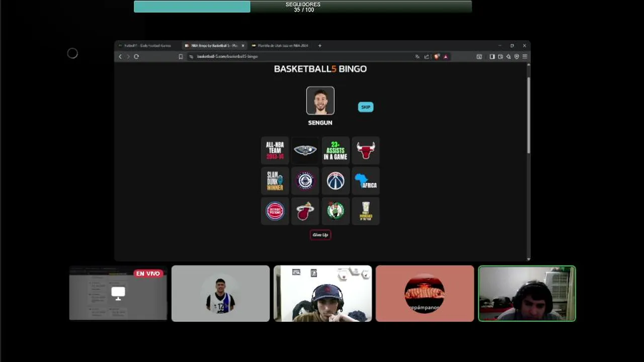This screenshot has width=644, height=362.
Task: Click the Give Up button
Action: coord(320,235)
